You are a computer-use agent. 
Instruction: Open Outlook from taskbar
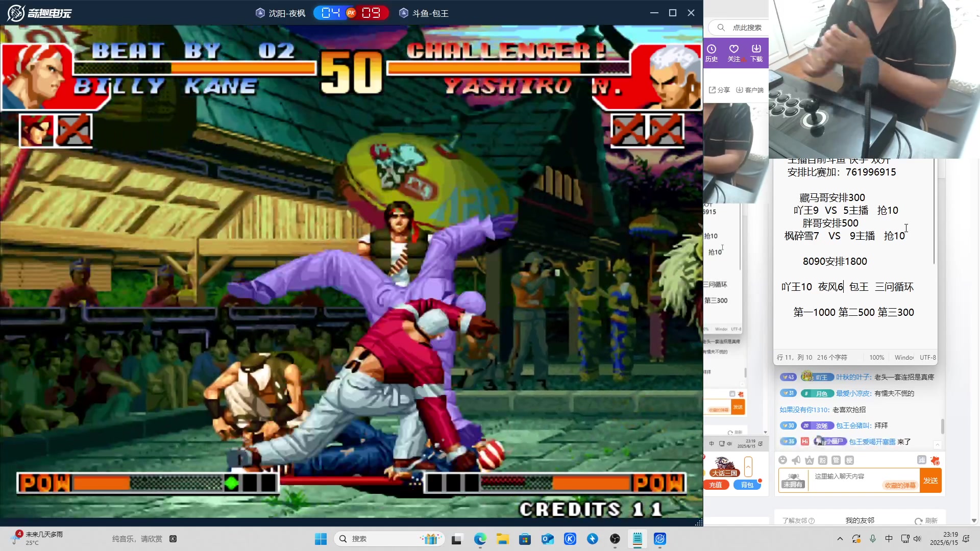pos(548,539)
